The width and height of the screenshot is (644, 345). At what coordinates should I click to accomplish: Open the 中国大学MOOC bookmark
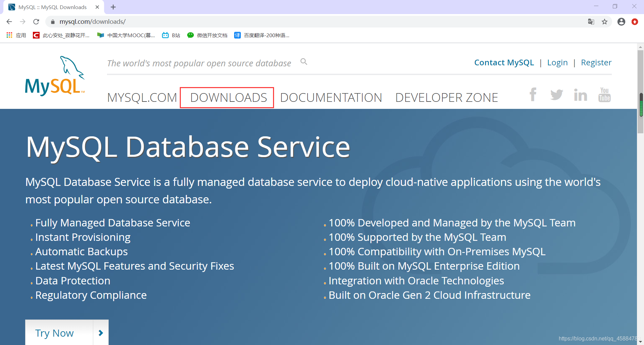pyautogui.click(x=126, y=35)
